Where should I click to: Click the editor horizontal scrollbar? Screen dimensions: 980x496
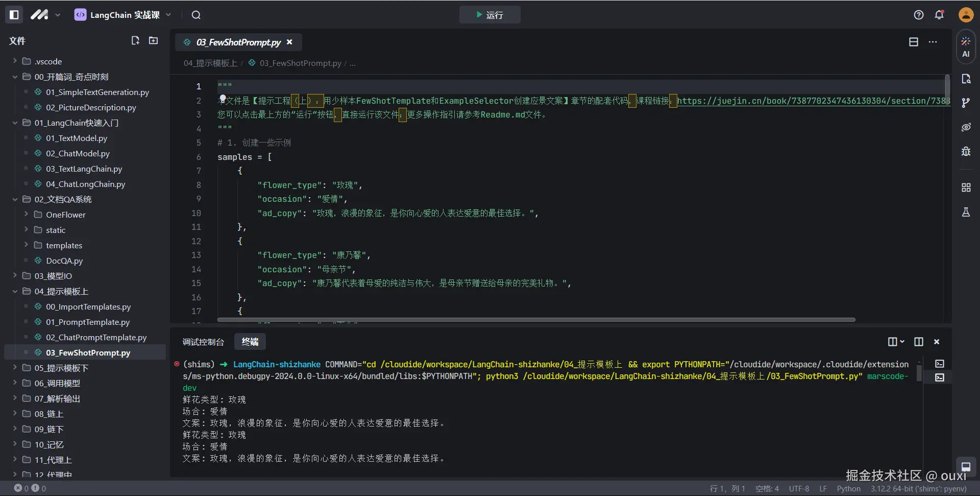pos(536,320)
